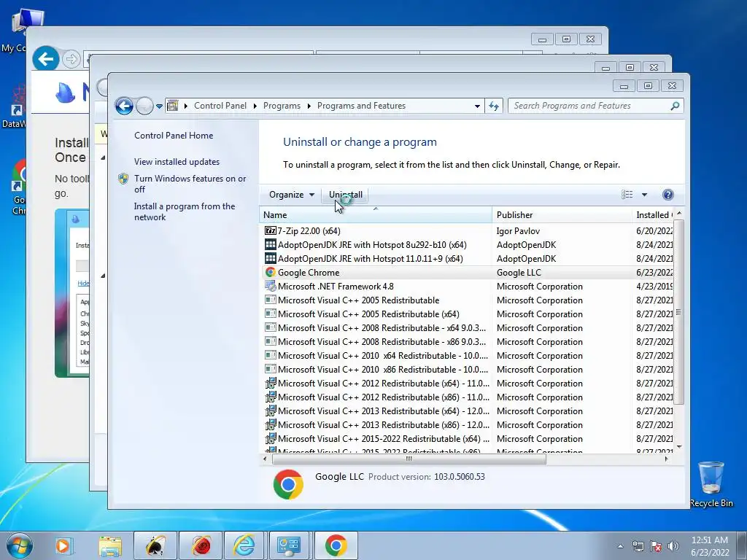747x560 pixels.
Task: Change view using the view icon
Action: (627, 194)
